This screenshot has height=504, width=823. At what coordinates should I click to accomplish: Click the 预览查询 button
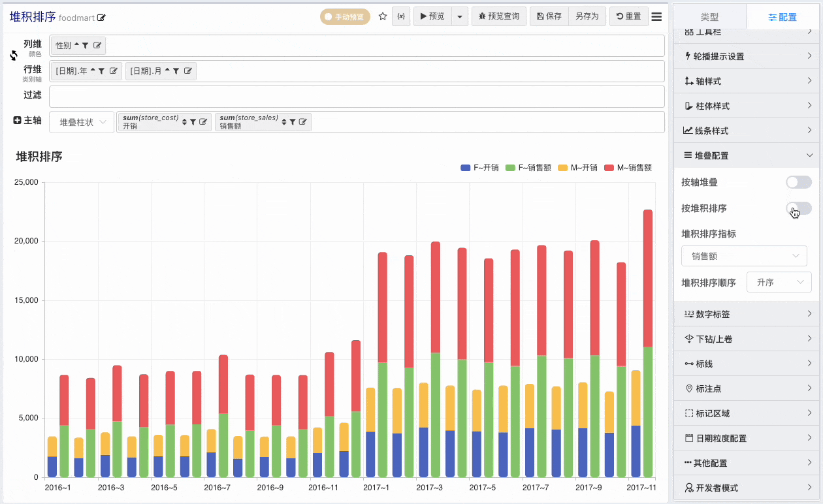[x=499, y=16]
